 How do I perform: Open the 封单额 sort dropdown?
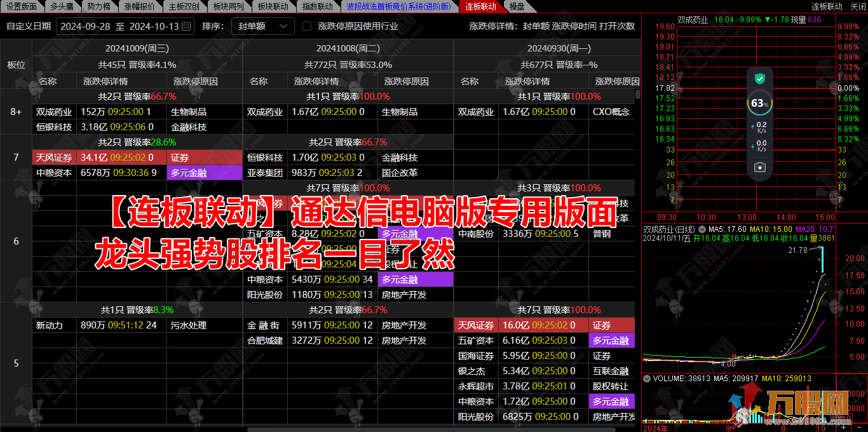(262, 26)
